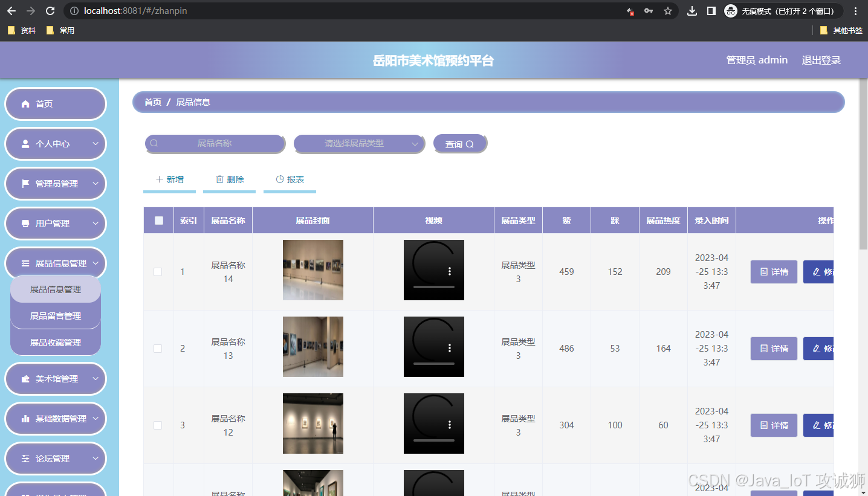This screenshot has width=868, height=496.
Task: Click the home icon beside 首页
Action: (25, 104)
